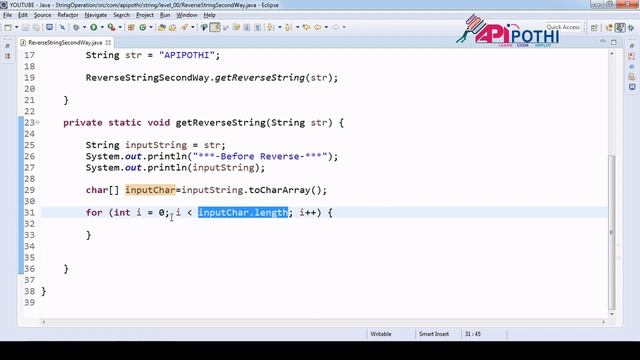Open the Run configurations dropdown arrow
Image resolution: width=640 pixels, height=360 pixels.
click(x=102, y=27)
